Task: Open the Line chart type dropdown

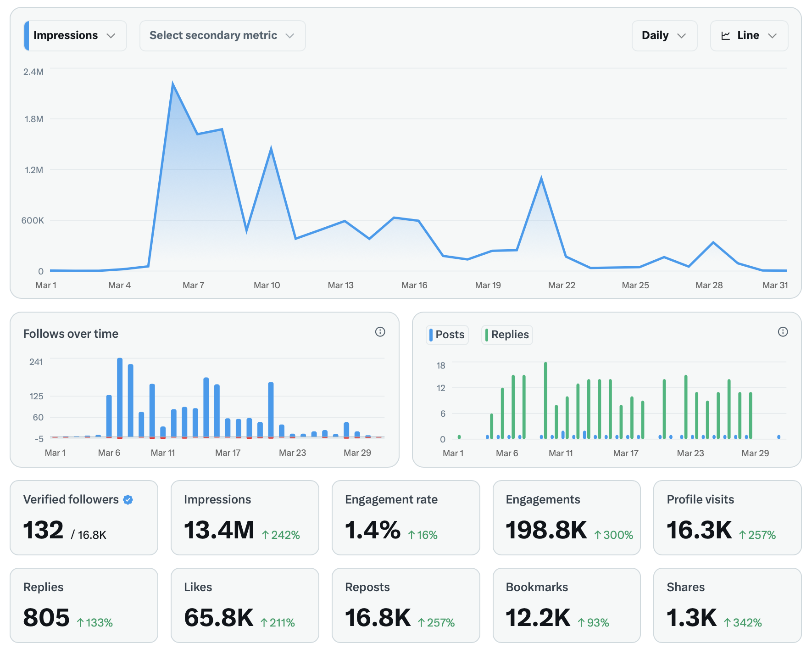Action: pyautogui.click(x=749, y=36)
